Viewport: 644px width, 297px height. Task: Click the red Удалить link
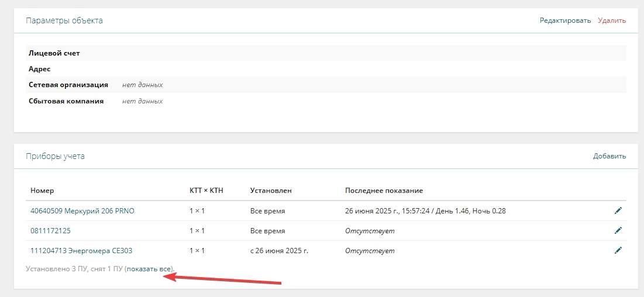click(x=612, y=20)
